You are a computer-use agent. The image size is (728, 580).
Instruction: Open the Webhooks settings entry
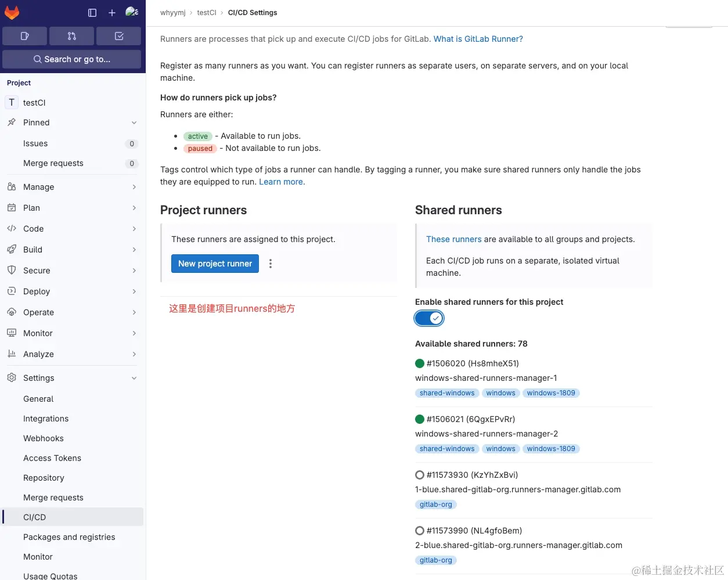click(43, 438)
